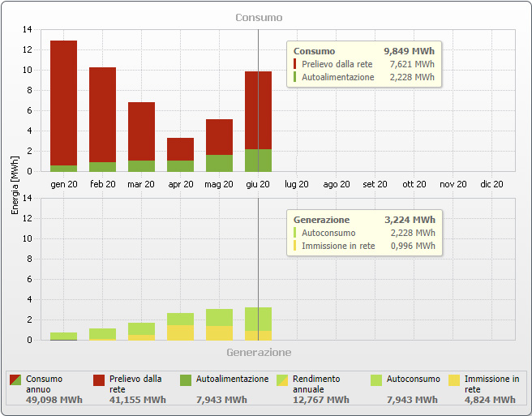The image size is (532, 416).
Task: Click the ago 20 axis label
Action: point(337,184)
